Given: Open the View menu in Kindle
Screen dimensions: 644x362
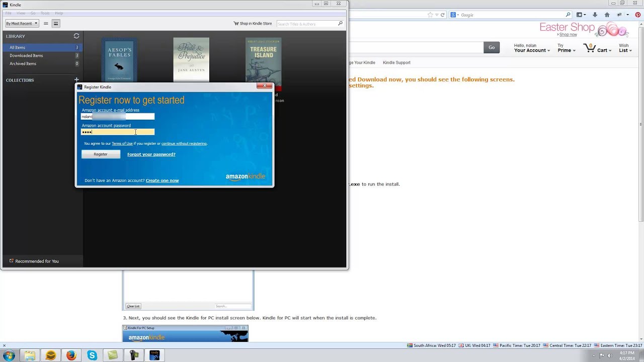Looking at the screenshot, I should [21, 13].
